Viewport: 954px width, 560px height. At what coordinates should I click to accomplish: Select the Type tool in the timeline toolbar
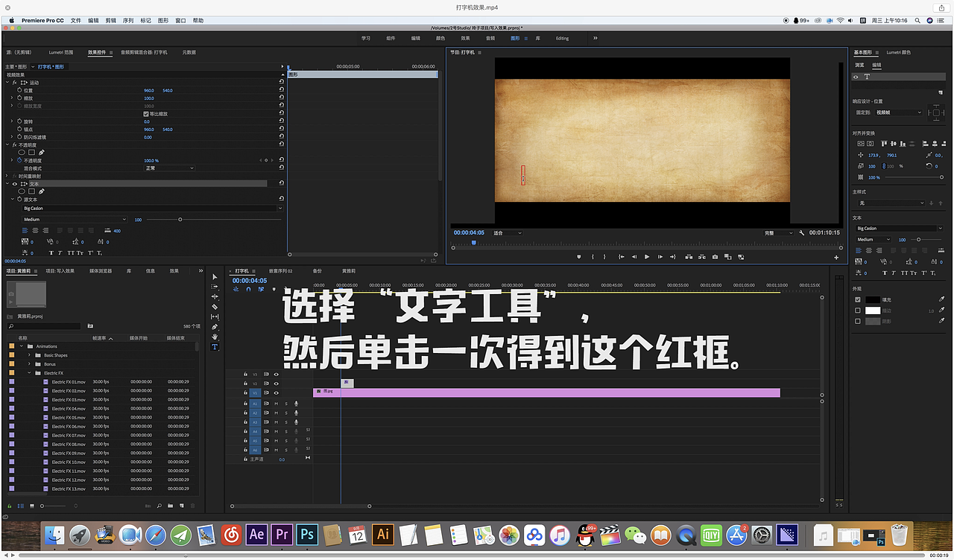click(x=215, y=346)
